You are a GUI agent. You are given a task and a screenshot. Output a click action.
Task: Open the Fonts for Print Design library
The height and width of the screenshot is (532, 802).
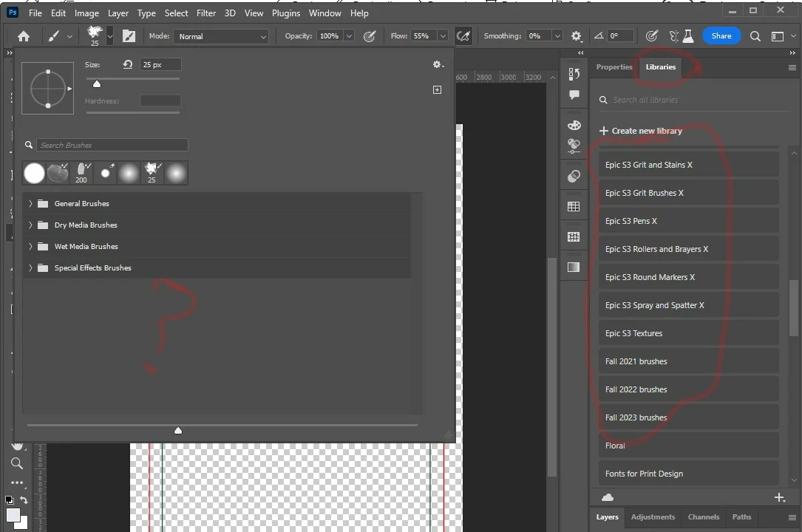click(x=688, y=474)
